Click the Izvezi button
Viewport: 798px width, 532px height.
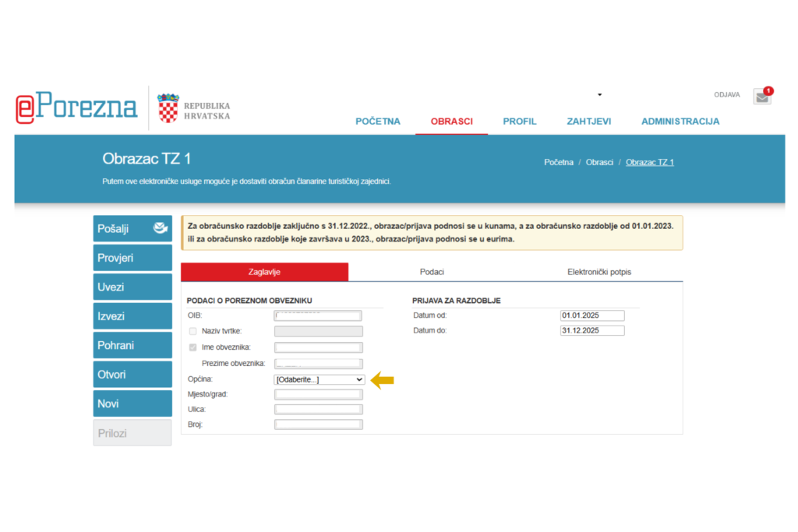point(132,316)
